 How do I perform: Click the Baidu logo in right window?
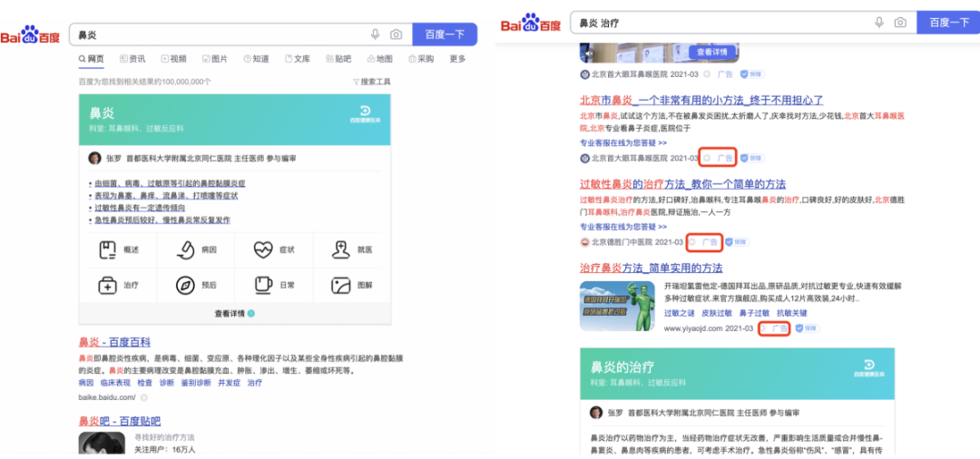click(x=531, y=23)
